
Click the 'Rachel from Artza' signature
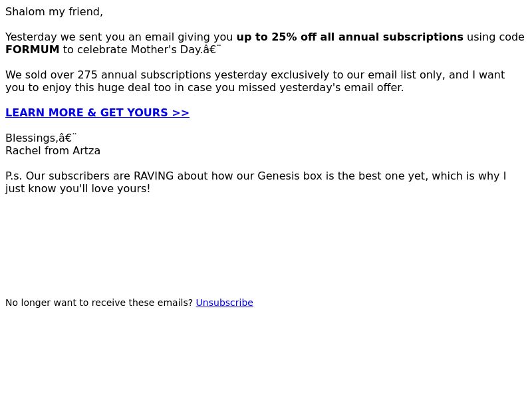point(53,151)
